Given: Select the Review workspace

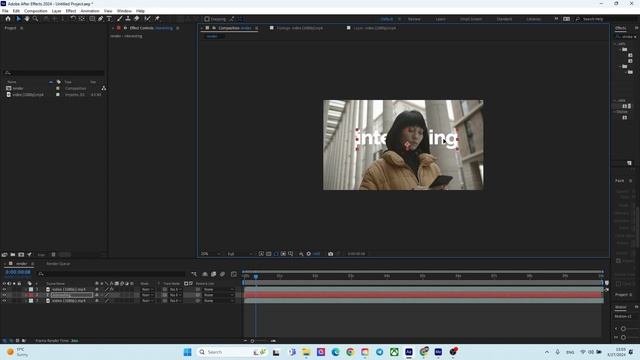Looking at the screenshot, I should [x=414, y=19].
